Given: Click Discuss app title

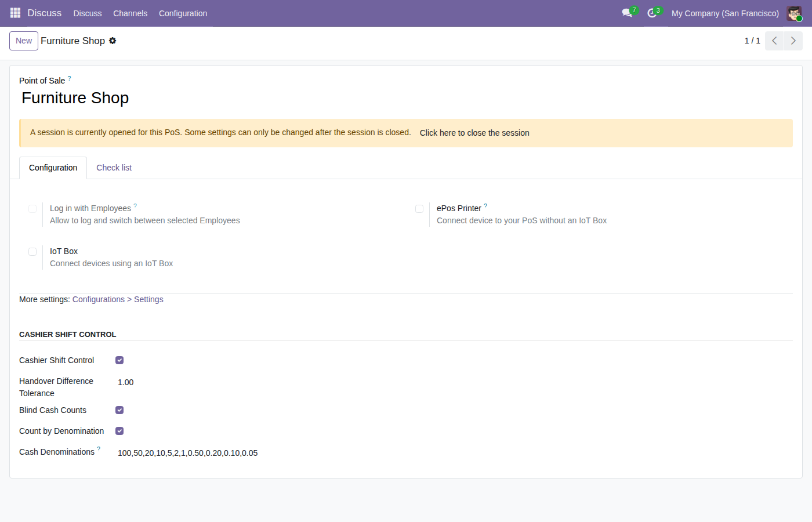Looking at the screenshot, I should (44, 13).
